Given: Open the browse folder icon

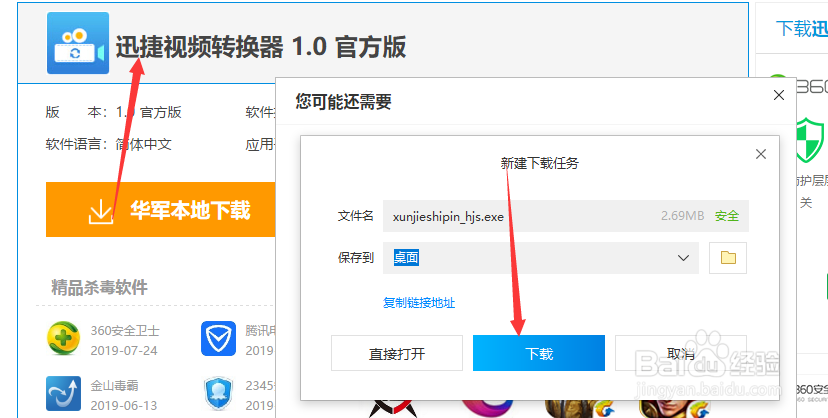Looking at the screenshot, I should click(x=728, y=258).
